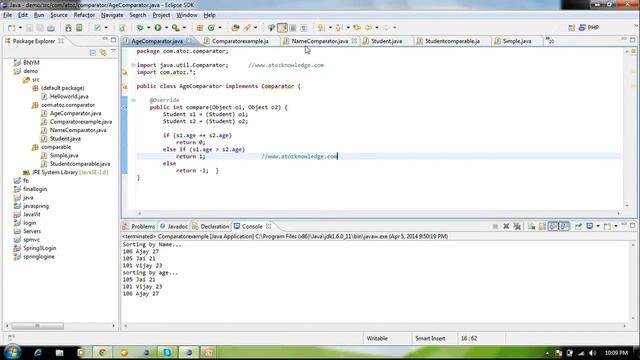Click return 0 line in editor
The height and width of the screenshot is (360, 640).
pyautogui.click(x=191, y=142)
